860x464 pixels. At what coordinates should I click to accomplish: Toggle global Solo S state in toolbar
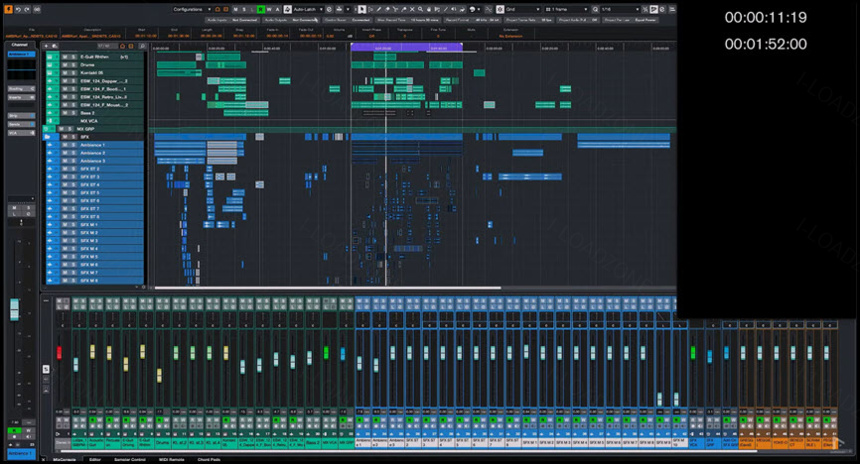click(244, 9)
